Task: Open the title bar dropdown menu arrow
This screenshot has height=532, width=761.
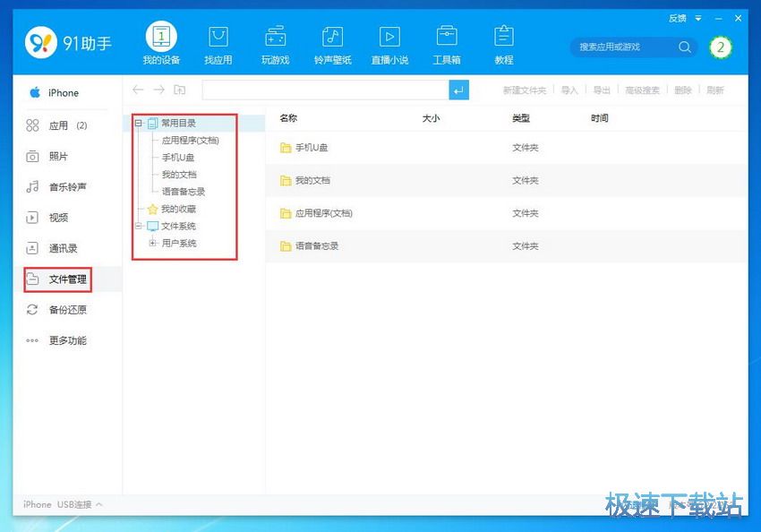Action: coord(698,19)
